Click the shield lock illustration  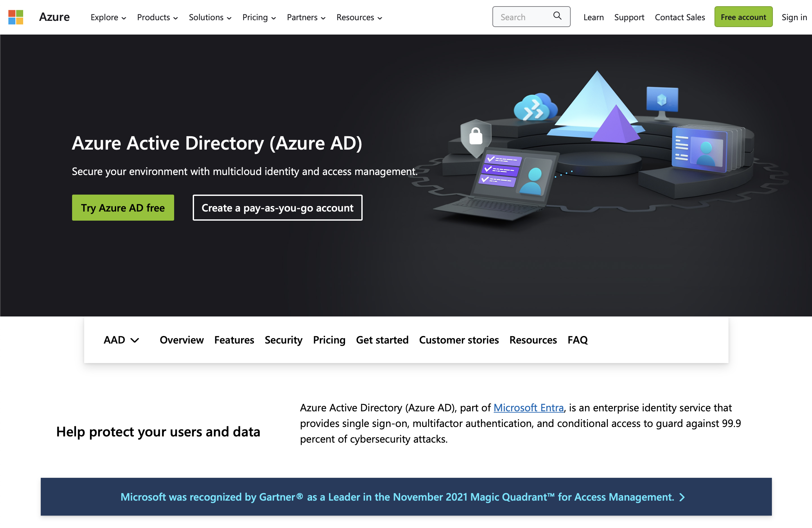475,137
